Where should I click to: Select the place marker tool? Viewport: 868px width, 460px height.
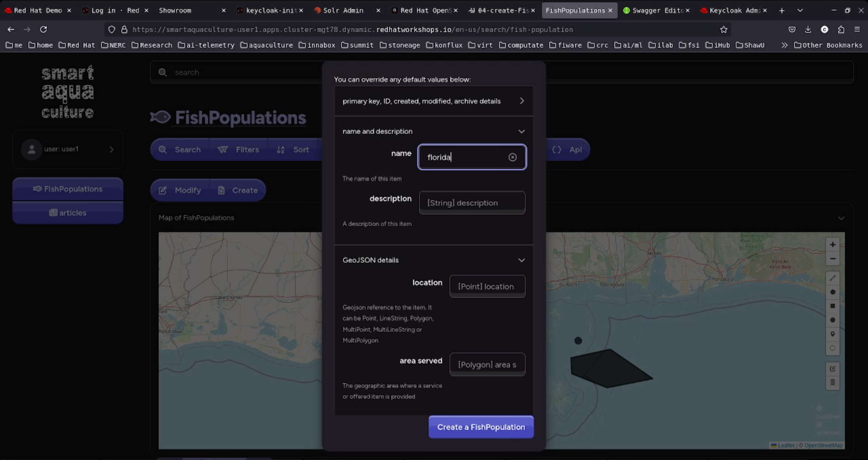pos(833,334)
